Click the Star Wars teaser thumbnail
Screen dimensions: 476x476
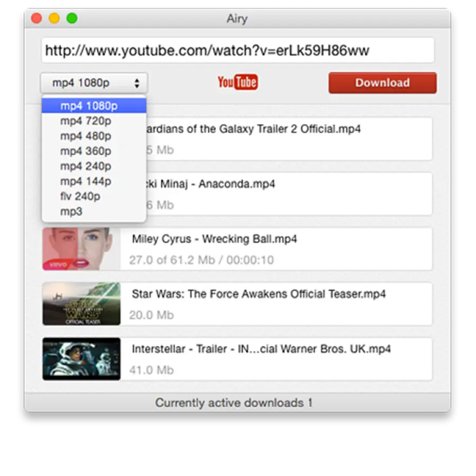point(80,303)
